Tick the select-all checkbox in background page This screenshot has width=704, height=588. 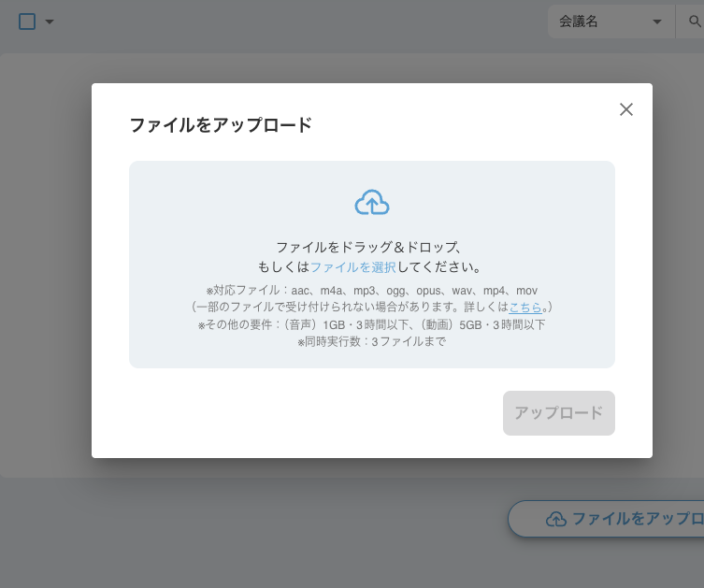[x=27, y=22]
